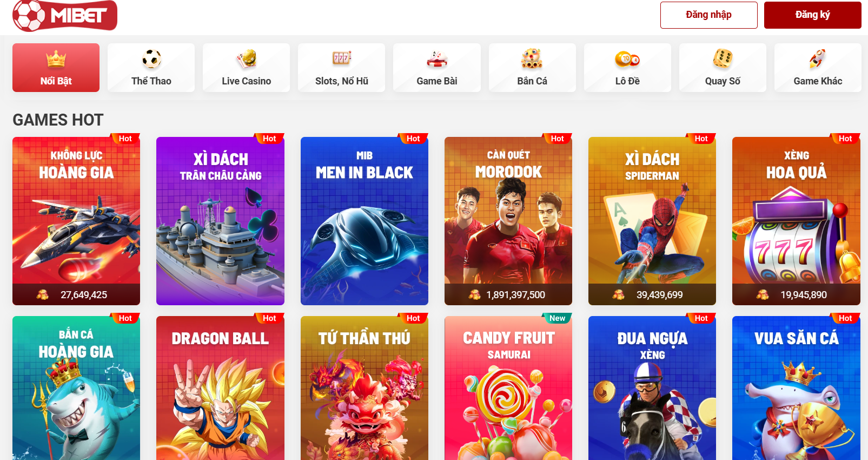The image size is (868, 460).
Task: Open Game Khác rocket icon category
Action: point(818,68)
